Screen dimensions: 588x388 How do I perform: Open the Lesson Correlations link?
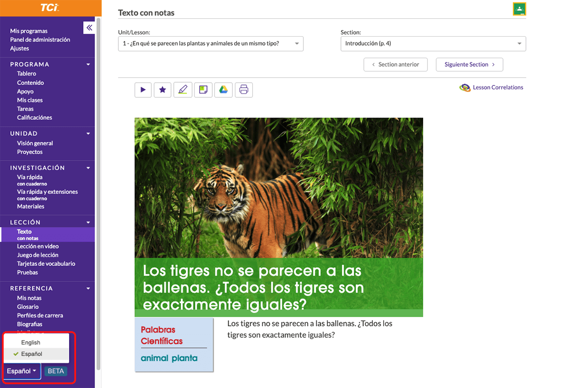pyautogui.click(x=497, y=87)
